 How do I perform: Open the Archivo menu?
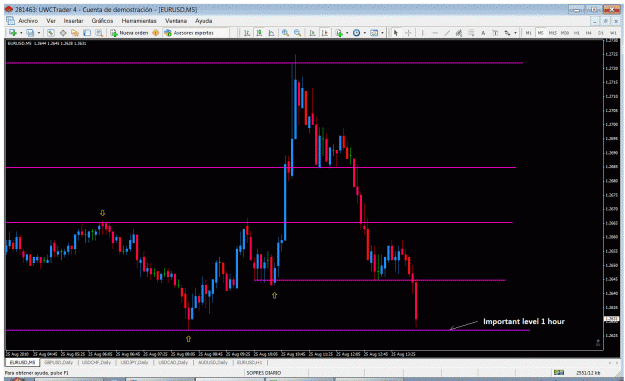28,21
